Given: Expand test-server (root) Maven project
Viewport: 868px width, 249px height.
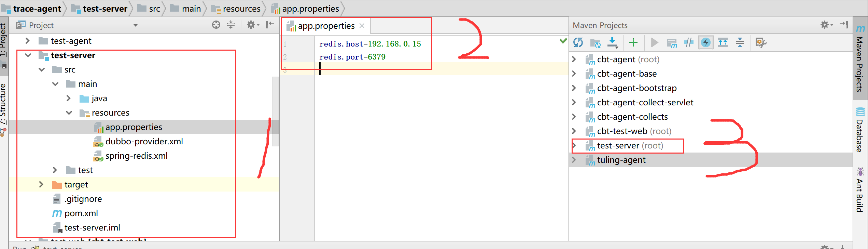Looking at the screenshot, I should (574, 146).
